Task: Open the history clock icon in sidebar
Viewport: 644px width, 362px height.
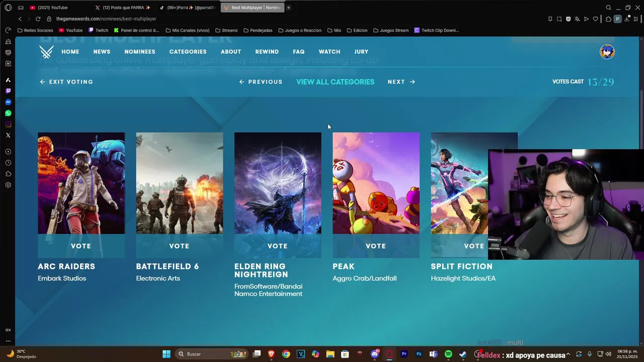Action: (x=8, y=163)
